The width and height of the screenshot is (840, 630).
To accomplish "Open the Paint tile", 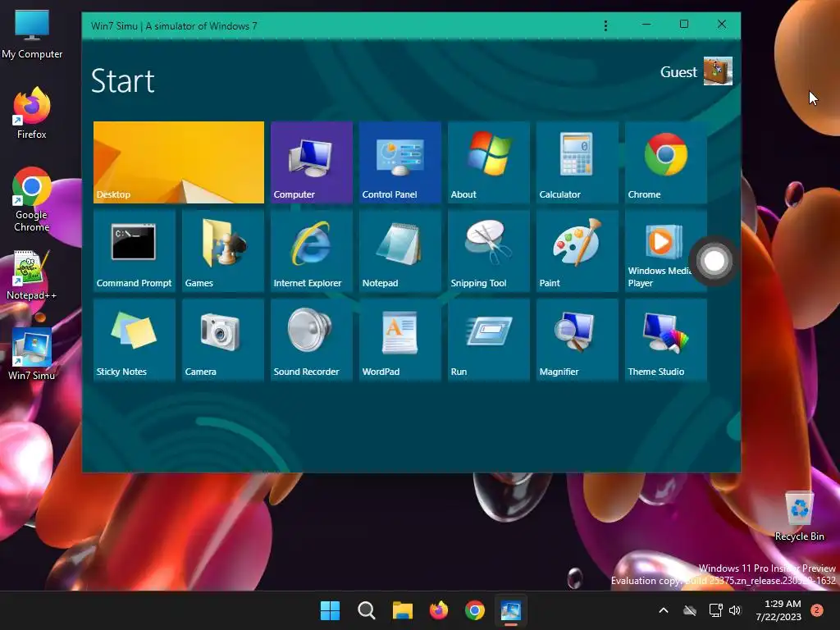I will click(x=577, y=251).
